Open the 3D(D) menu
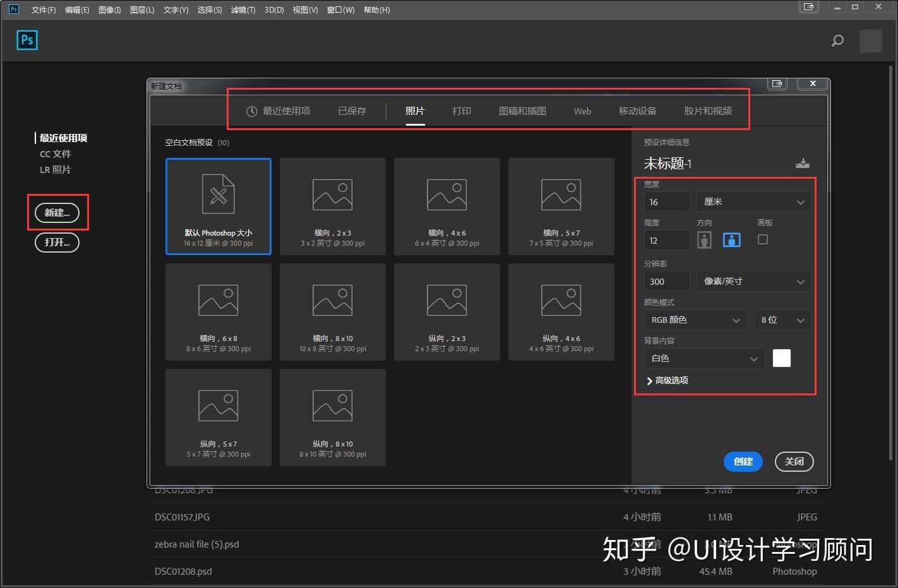Viewport: 898px width, 588px height. (274, 10)
